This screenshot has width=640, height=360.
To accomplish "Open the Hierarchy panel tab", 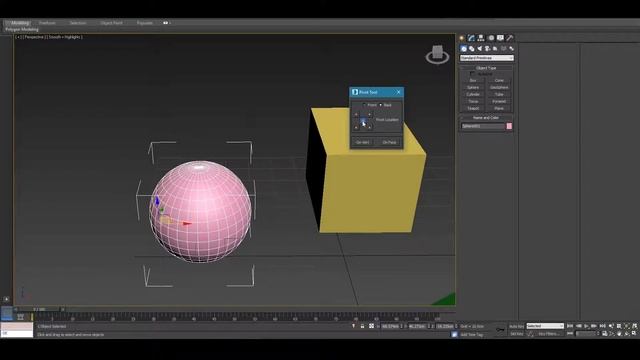I will tap(481, 38).
